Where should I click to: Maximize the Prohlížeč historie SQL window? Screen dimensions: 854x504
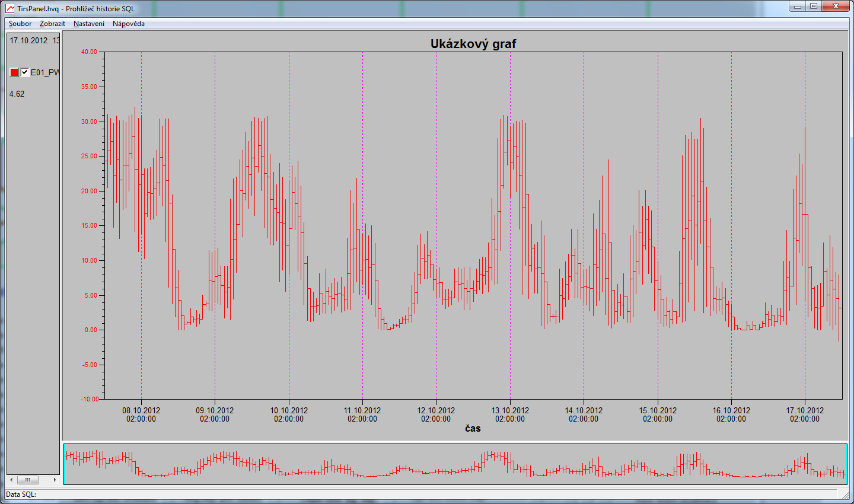pyautogui.click(x=814, y=7)
